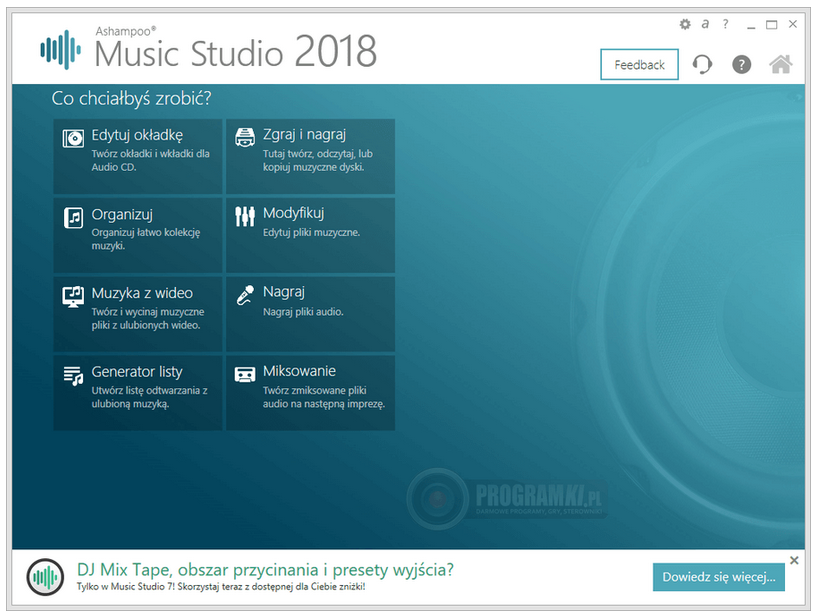Screen dimensions: 816x614
Task: Click text 'Nagraj pliki audio.'
Action: click(x=303, y=312)
